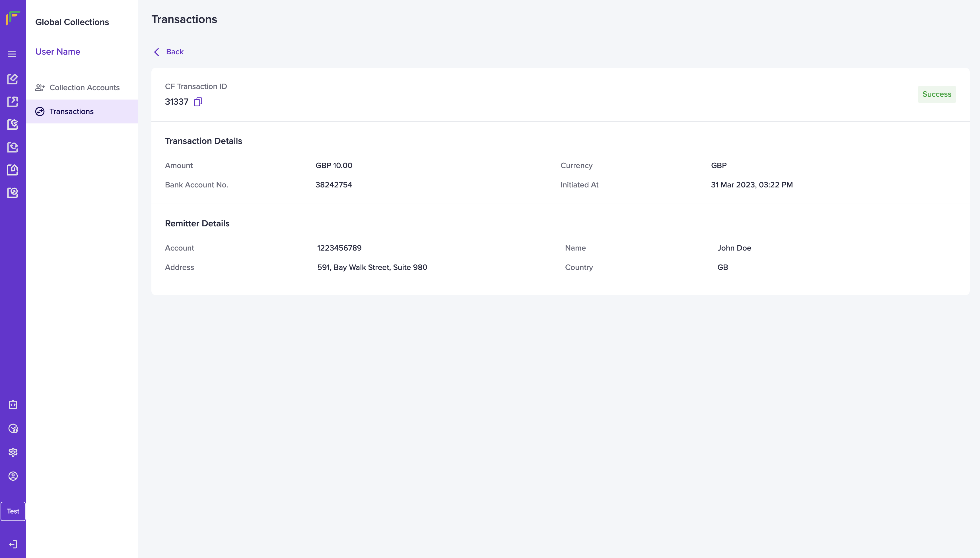The height and width of the screenshot is (558, 980).
Task: Open the settings gear icon
Action: pyautogui.click(x=13, y=452)
